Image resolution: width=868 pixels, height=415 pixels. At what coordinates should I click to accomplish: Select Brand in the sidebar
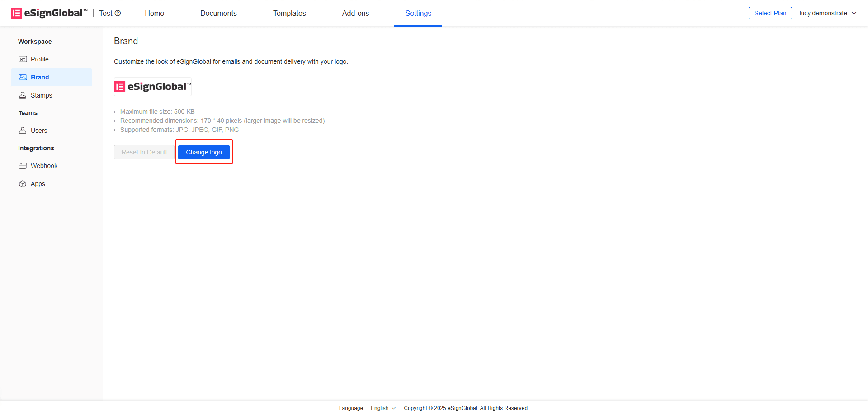click(52, 77)
